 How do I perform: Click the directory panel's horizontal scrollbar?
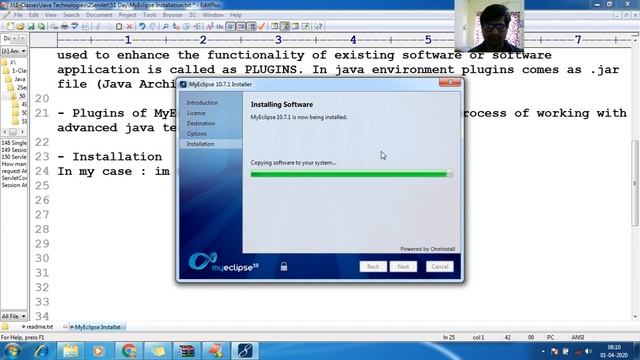[x=13, y=132]
